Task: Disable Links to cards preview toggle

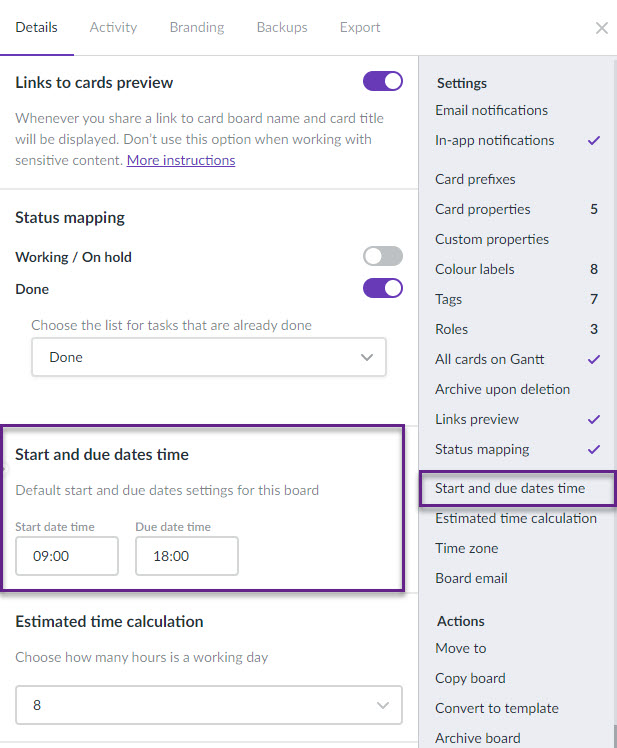Action: (383, 82)
